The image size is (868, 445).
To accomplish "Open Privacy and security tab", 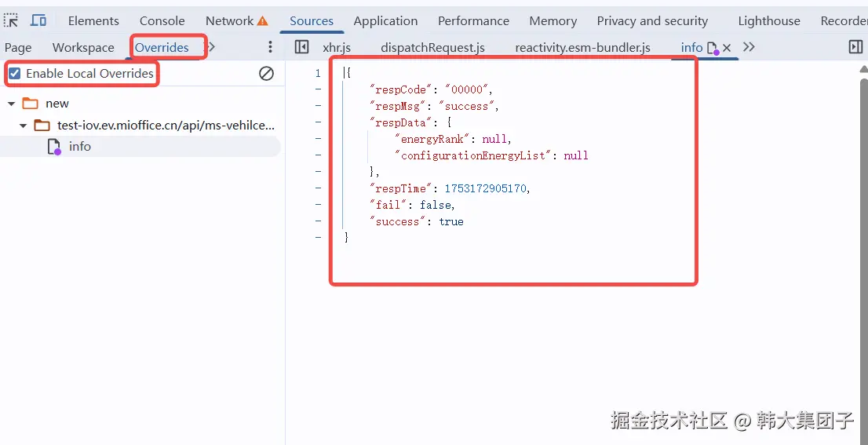I will coord(652,20).
